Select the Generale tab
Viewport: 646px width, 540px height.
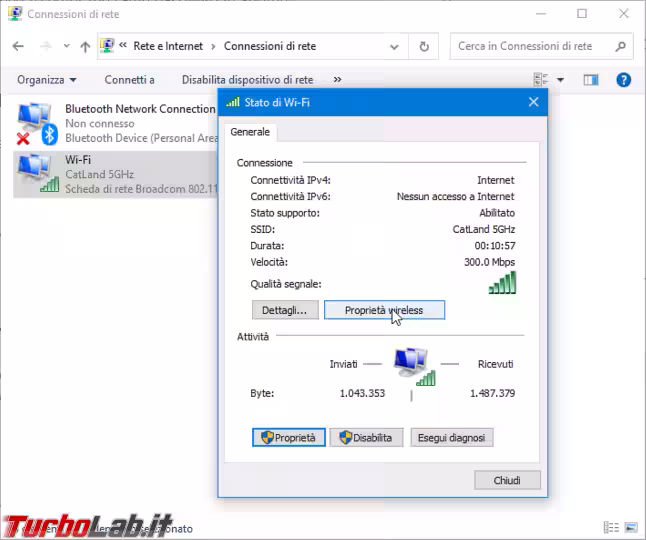(x=250, y=132)
